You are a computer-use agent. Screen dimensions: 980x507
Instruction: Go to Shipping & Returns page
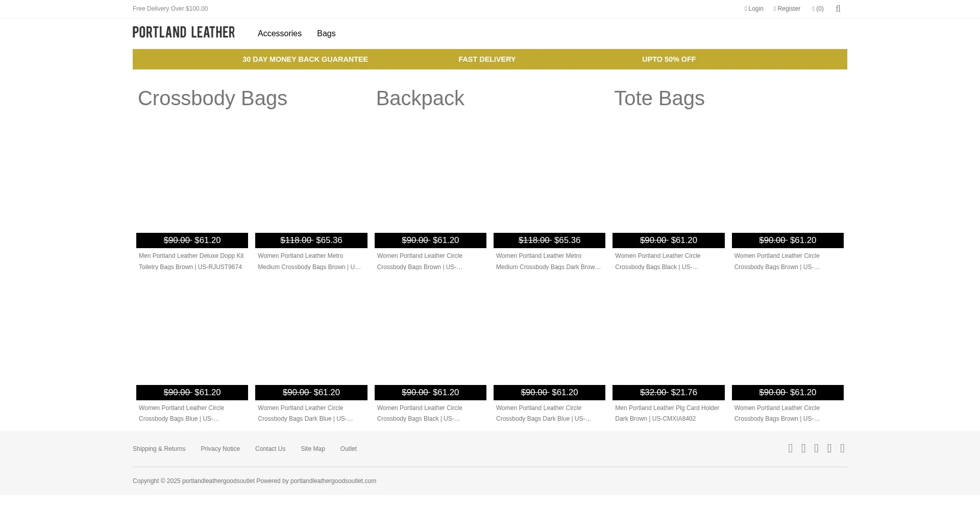coord(159,449)
